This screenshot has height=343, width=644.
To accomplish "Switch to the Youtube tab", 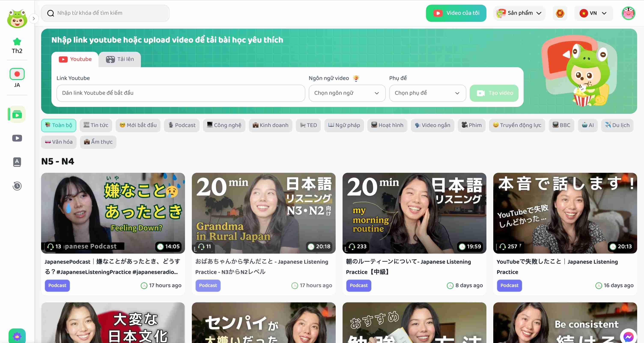I will pyautogui.click(x=75, y=59).
